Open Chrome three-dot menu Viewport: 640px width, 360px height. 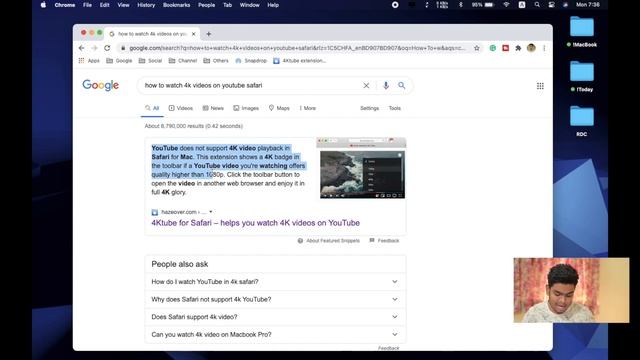(544, 48)
